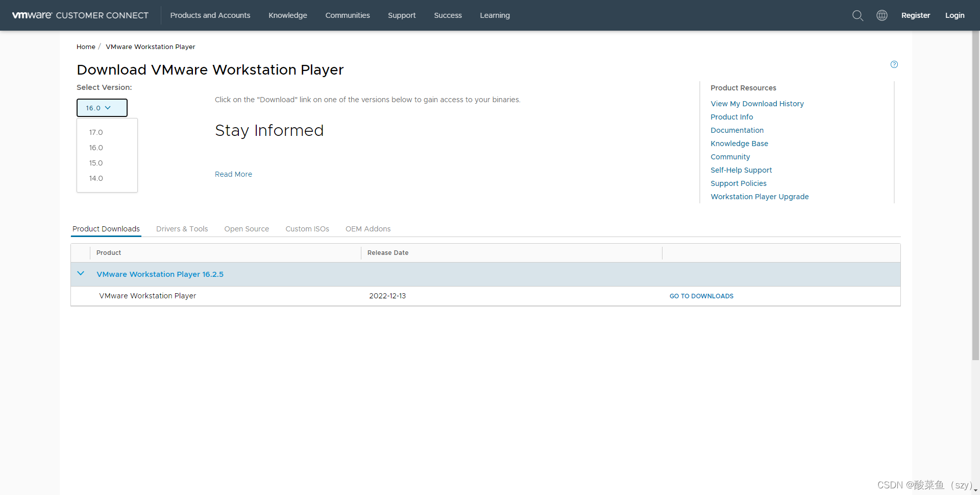Click VMware Workstation Player 16.2.5 title
Screen dimensions: 980x495
click(160, 274)
